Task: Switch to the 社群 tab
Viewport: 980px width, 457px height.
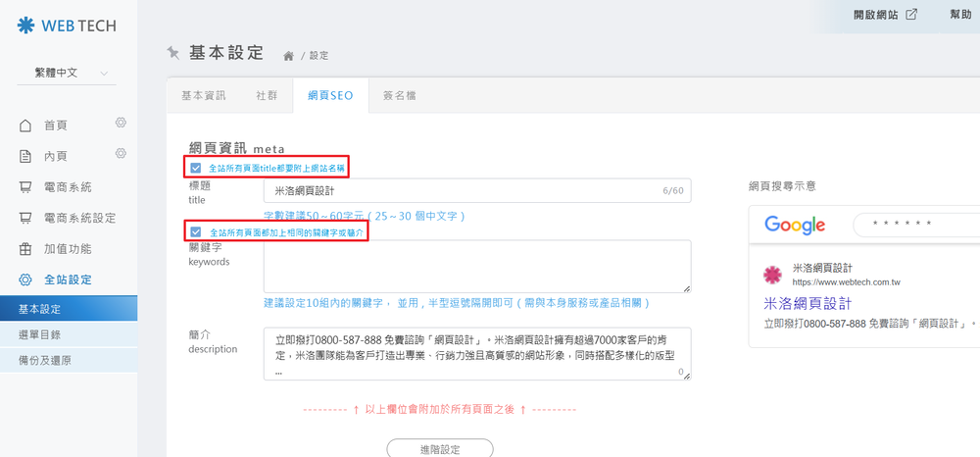Action: coord(267,95)
